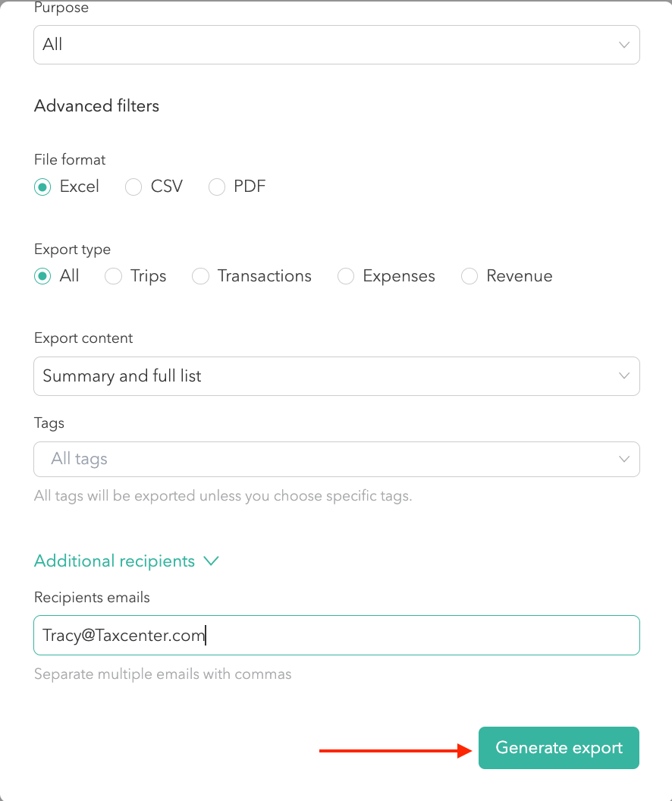Select the Revenue export type

tap(469, 276)
